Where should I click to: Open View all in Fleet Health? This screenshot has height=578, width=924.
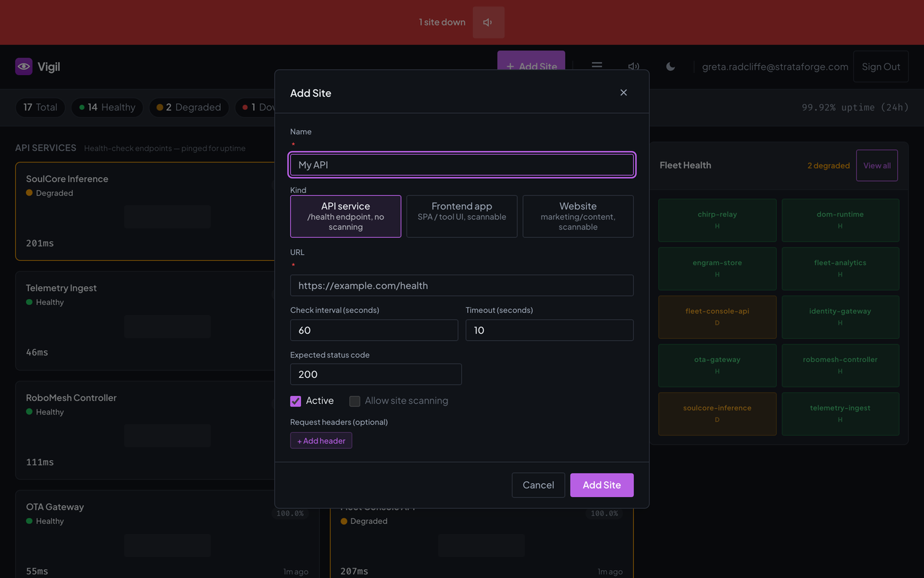coord(877,165)
